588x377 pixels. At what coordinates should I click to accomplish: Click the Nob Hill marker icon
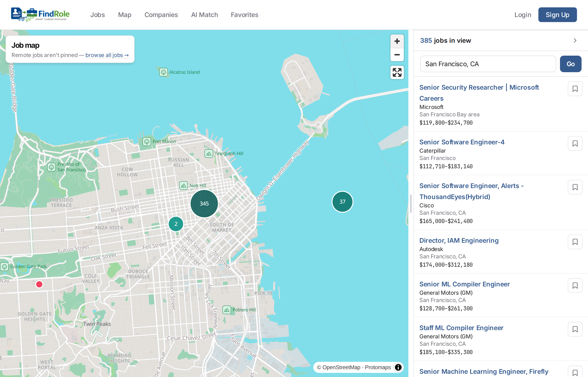184,185
